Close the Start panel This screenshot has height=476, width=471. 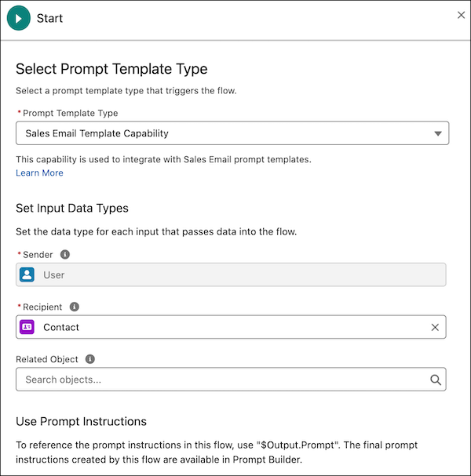click(x=461, y=15)
